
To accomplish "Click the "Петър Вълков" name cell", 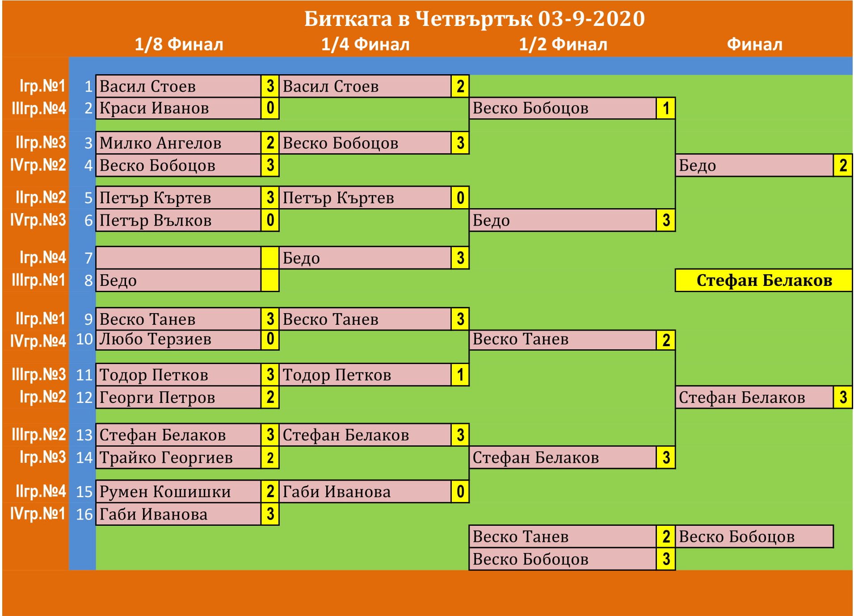I will [x=178, y=220].
